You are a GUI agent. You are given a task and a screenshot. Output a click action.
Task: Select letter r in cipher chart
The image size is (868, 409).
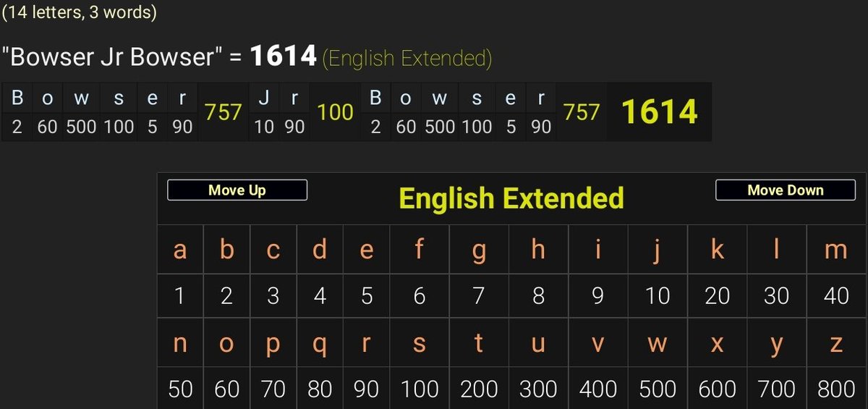click(x=366, y=343)
